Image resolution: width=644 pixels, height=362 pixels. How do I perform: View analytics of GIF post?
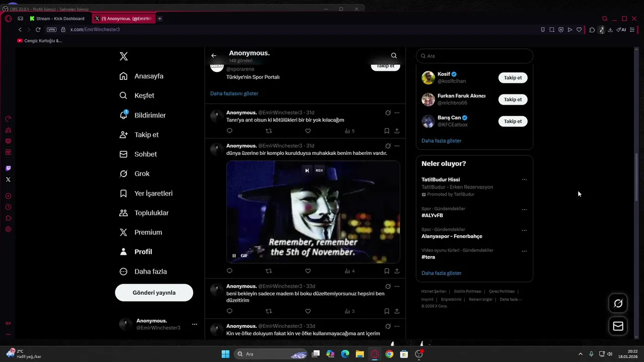(x=350, y=271)
